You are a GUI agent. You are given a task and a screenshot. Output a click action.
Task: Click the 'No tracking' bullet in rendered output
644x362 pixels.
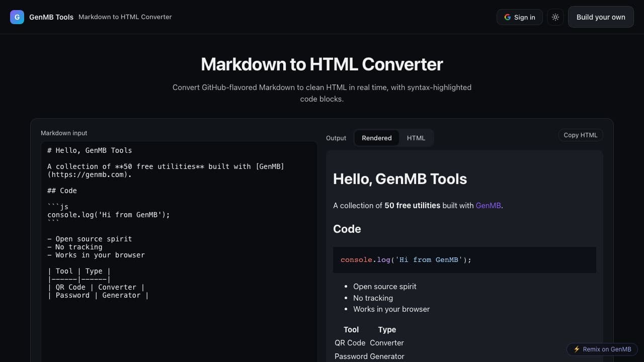[373, 298]
